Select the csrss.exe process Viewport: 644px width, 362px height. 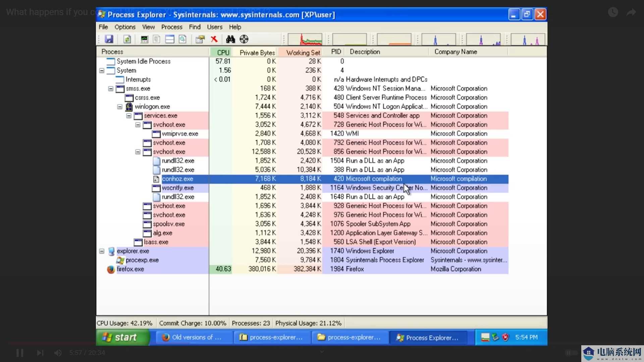(x=303, y=98)
